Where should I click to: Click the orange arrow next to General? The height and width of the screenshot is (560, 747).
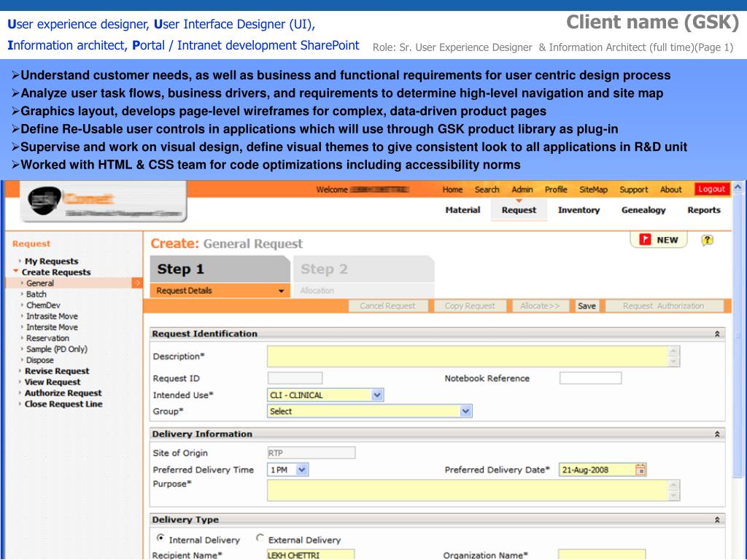pos(137,283)
